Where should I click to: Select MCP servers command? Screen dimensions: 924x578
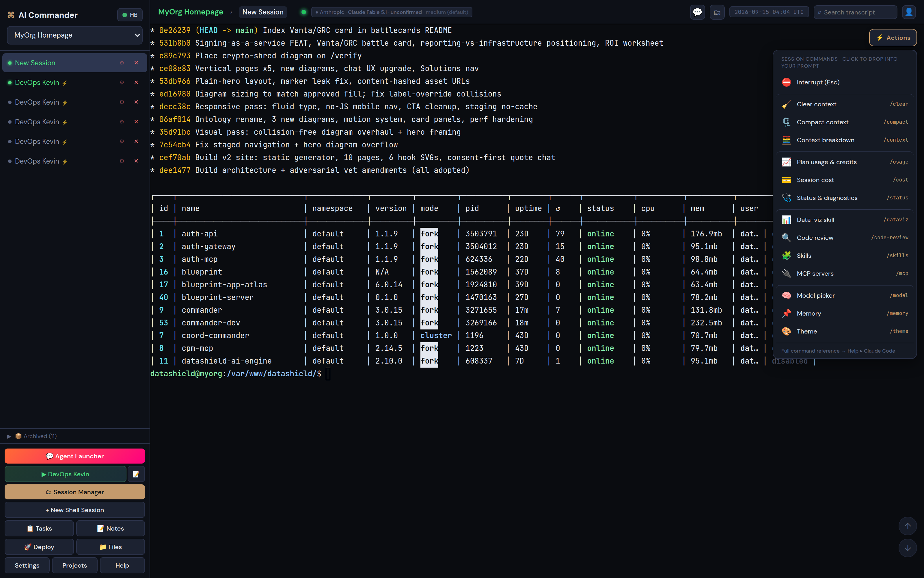845,273
